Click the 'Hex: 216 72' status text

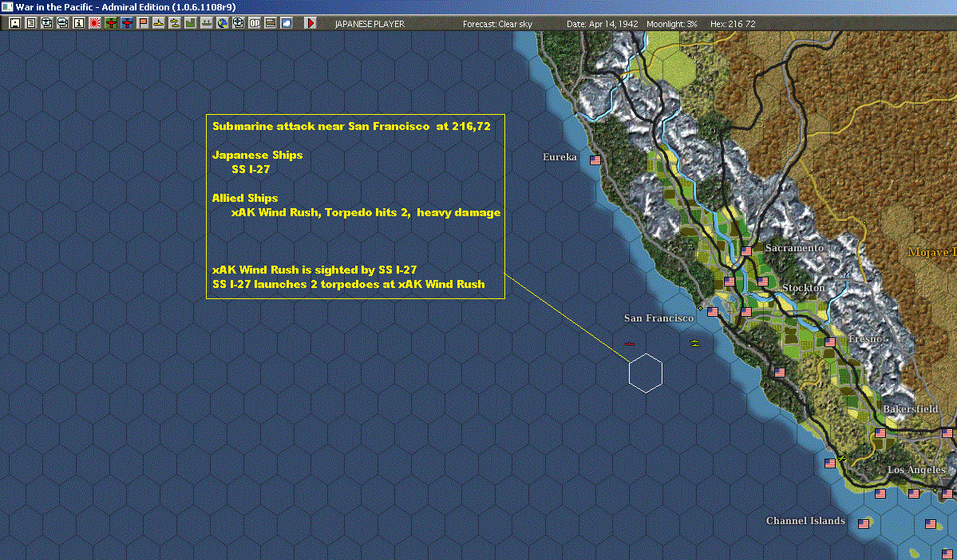[733, 24]
